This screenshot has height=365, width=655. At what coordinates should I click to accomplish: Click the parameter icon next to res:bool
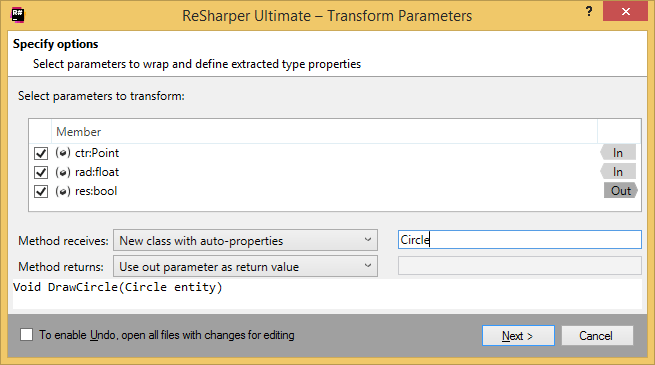coord(63,191)
